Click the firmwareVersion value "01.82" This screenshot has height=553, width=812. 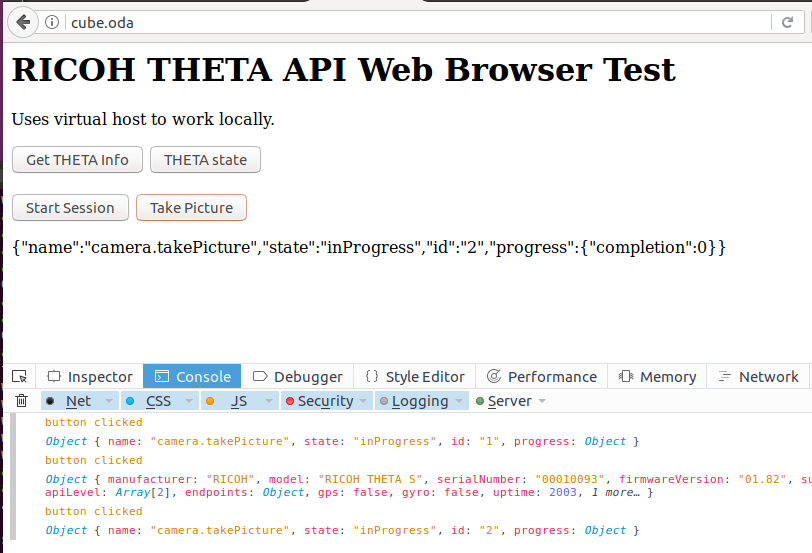click(x=763, y=479)
